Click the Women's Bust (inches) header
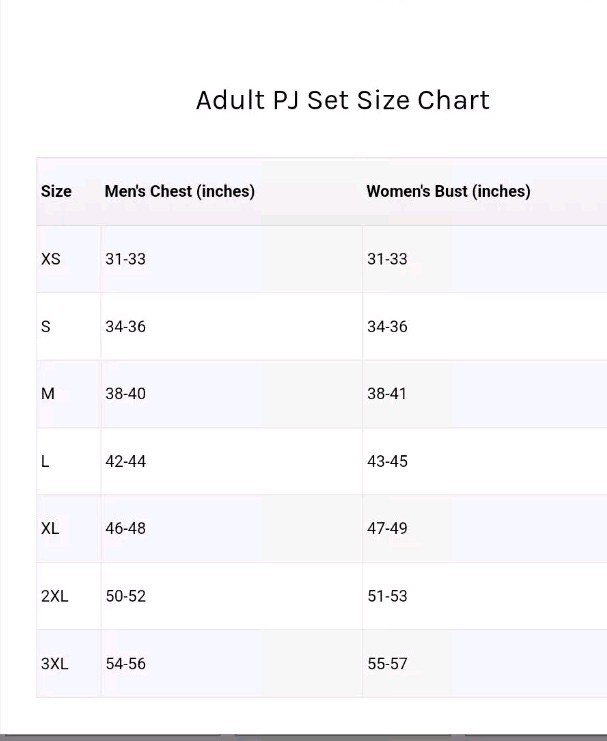 coord(448,191)
